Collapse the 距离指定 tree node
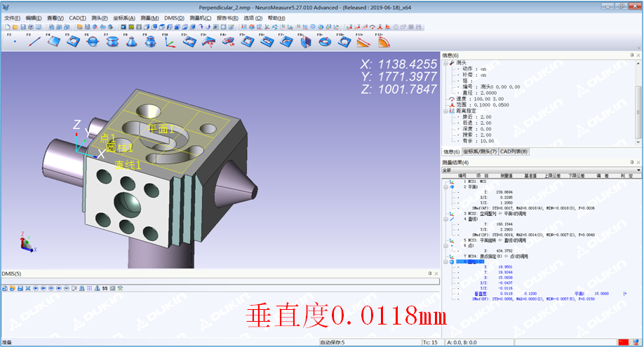 coord(445,111)
